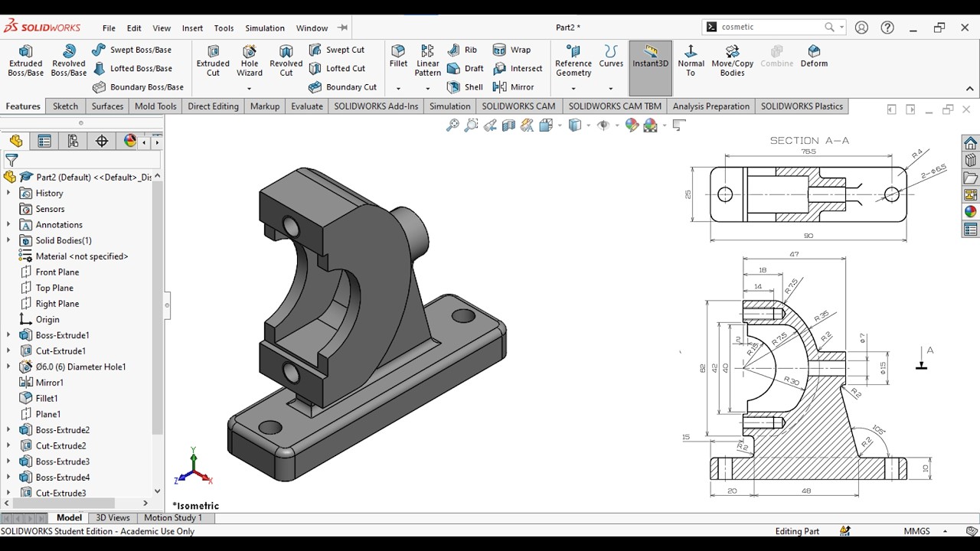Open the Fillet dropdown arrow
Image resolution: width=980 pixels, height=551 pixels.
398,88
